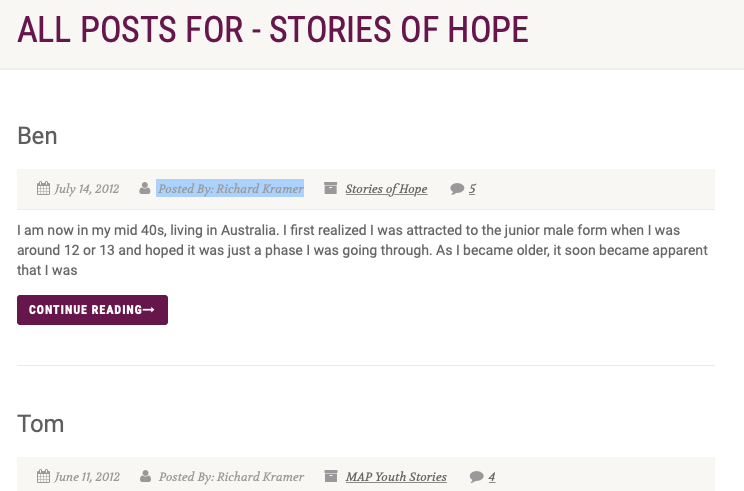Click the All Posts For - Stories of Hope heading
The width and height of the screenshot is (744, 491).
(x=272, y=30)
